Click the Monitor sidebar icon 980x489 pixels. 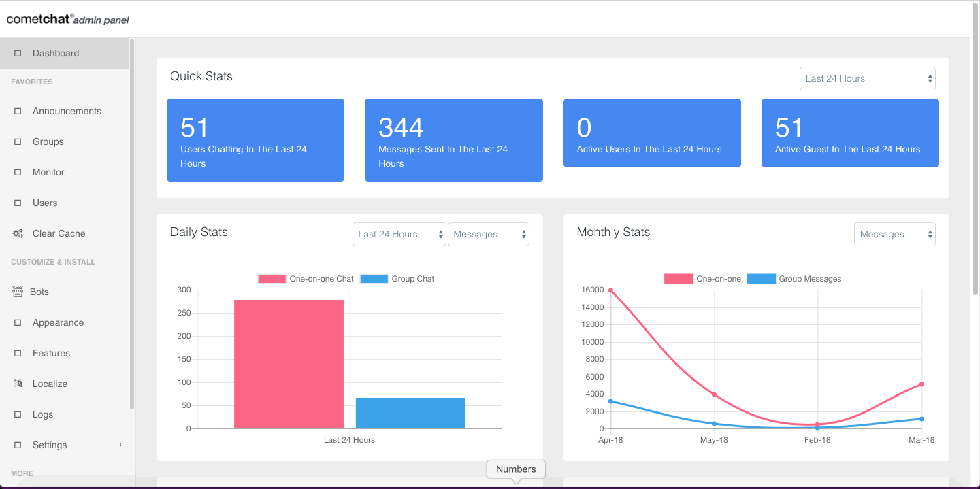[x=18, y=172]
